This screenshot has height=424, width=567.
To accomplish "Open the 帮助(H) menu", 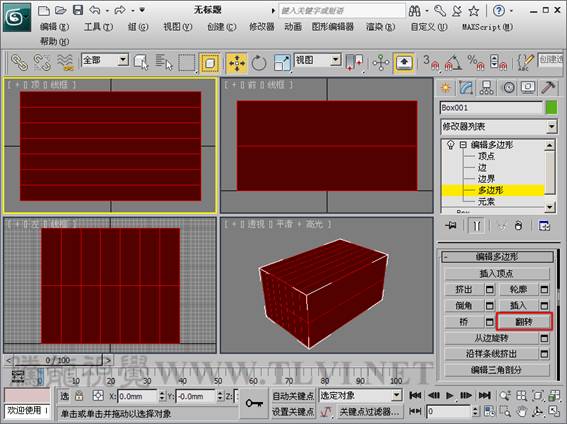I will click(54, 42).
